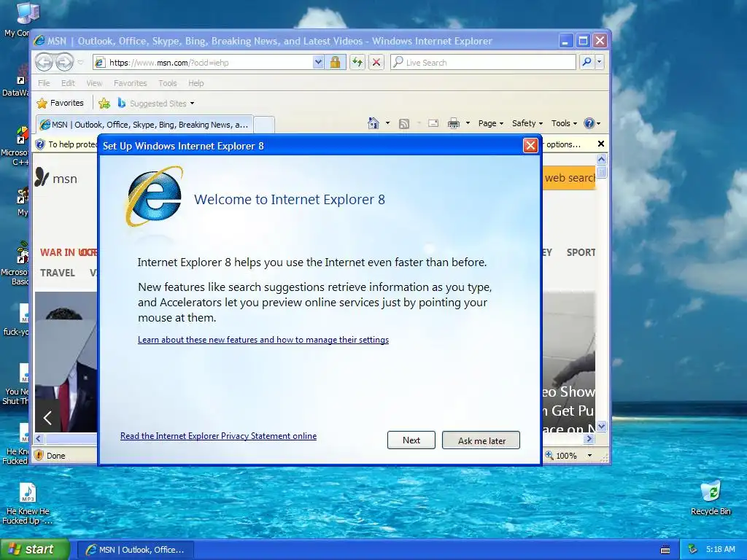This screenshot has height=560, width=747.
Task: Click the SPORT navigation link
Action: tap(581, 252)
